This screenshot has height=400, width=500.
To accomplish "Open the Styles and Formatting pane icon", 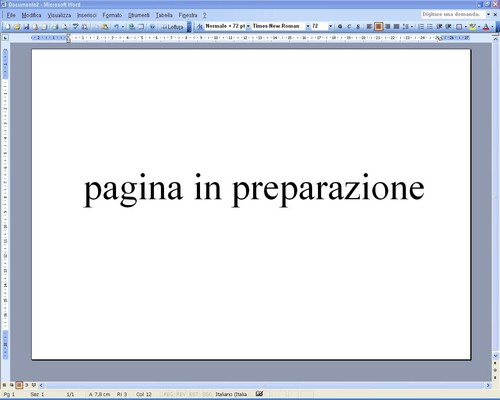I will click(200, 27).
